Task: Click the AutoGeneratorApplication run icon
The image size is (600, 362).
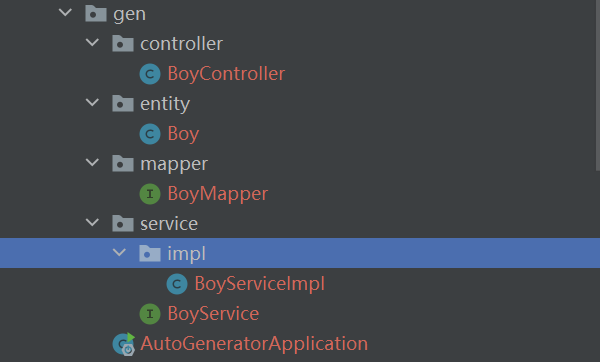Action: pos(124,344)
